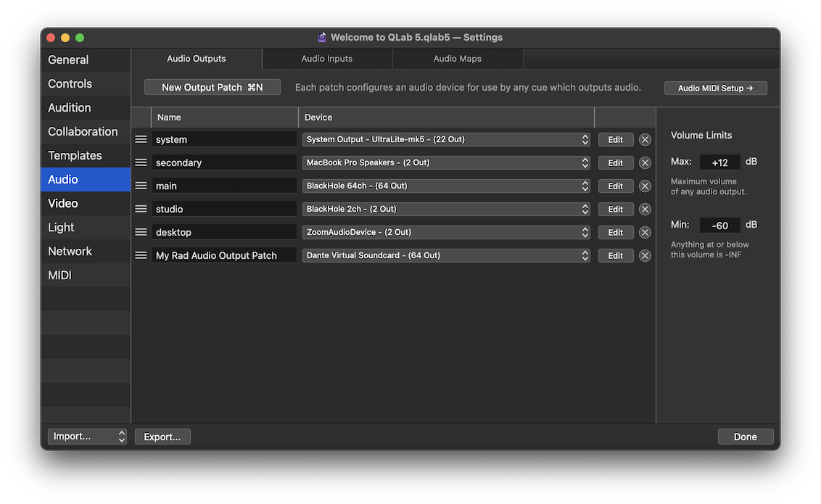The width and height of the screenshot is (821, 504).
Task: Click the drag handle beside secondary
Action: point(141,162)
